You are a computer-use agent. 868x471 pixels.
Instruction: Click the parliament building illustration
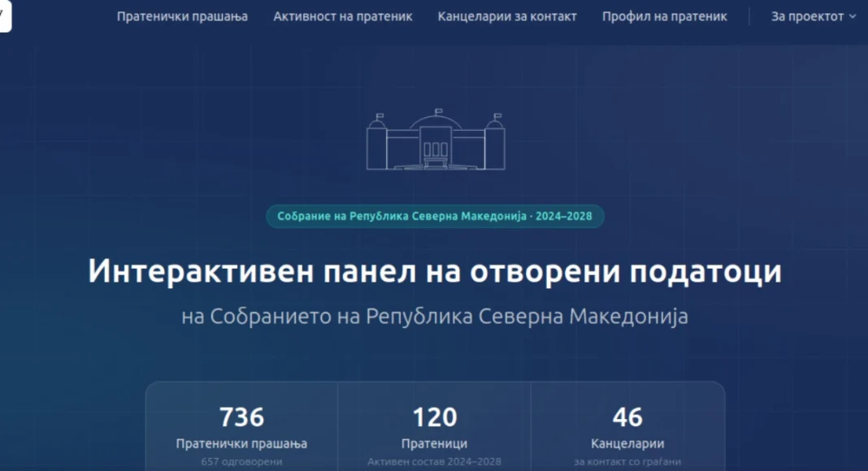coord(436,140)
